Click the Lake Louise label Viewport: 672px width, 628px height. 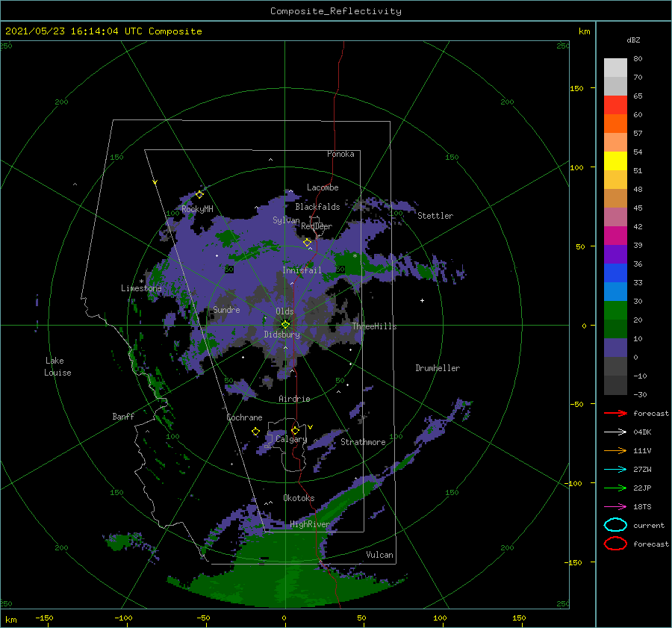point(57,367)
